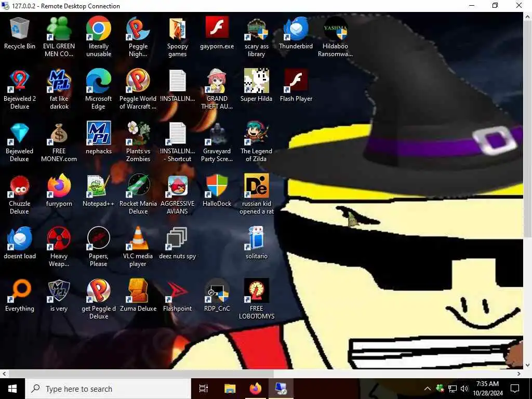Select the Recycle Bin desktop icon

tap(19, 33)
